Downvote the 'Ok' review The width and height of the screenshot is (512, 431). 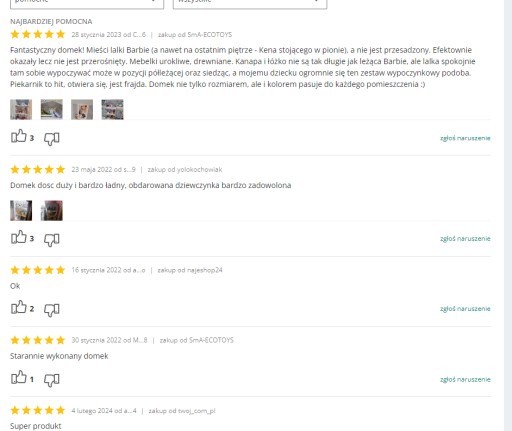click(x=52, y=309)
